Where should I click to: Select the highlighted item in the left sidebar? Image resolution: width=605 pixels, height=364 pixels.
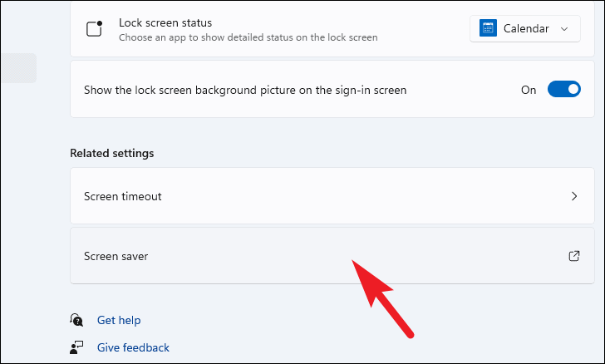click(18, 68)
